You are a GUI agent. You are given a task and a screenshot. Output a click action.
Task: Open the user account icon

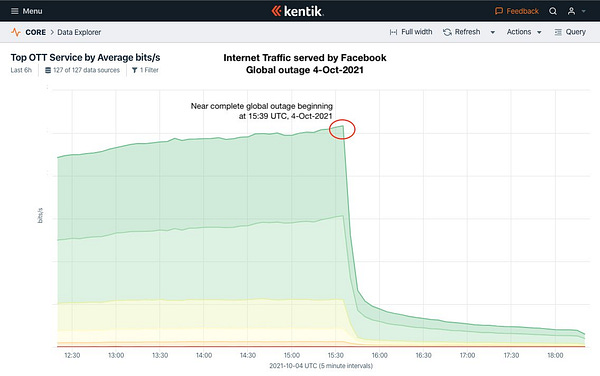point(571,11)
